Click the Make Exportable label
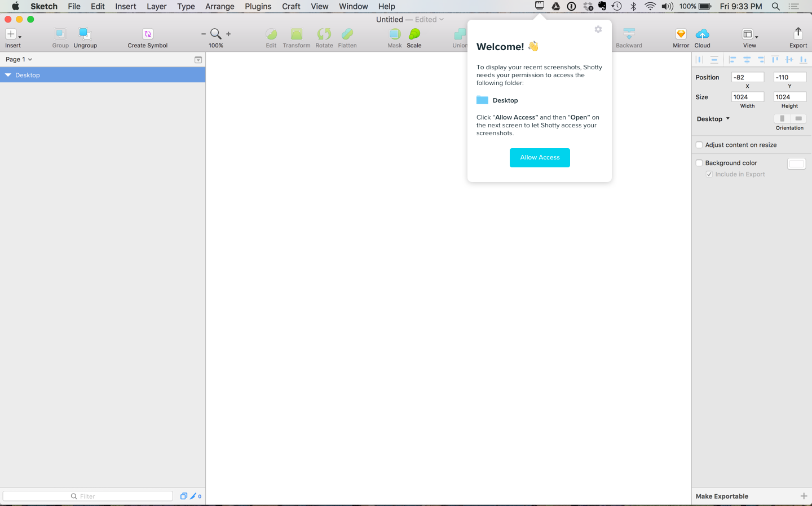 pyautogui.click(x=722, y=496)
